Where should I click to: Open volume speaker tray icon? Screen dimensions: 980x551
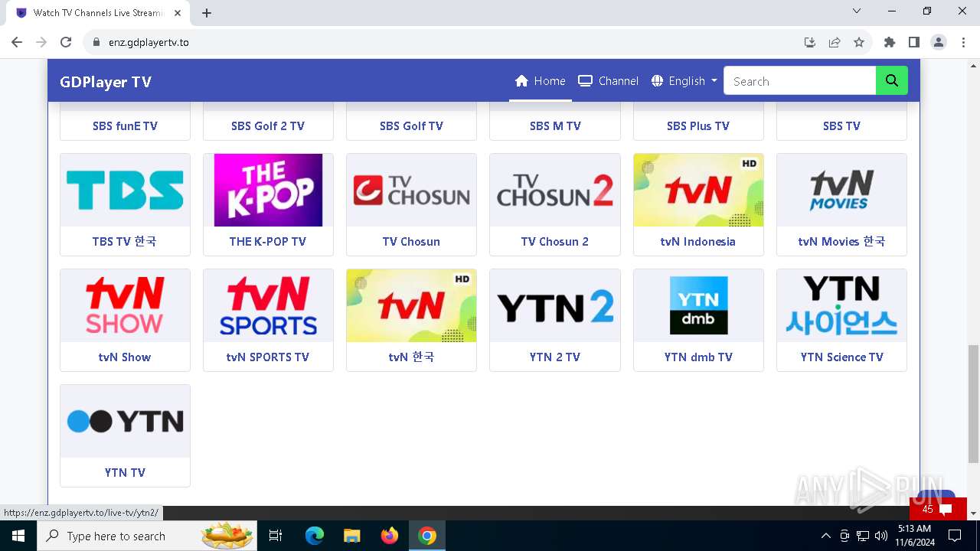point(881,536)
